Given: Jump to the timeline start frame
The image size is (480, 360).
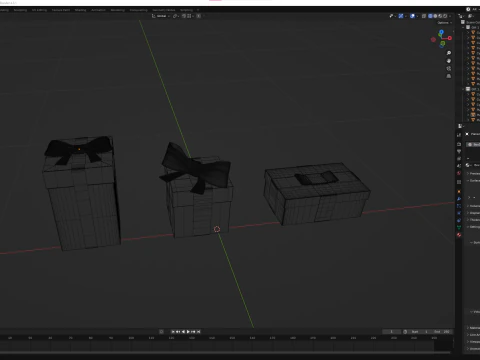Looking at the screenshot, I should pyautogui.click(x=173, y=332).
